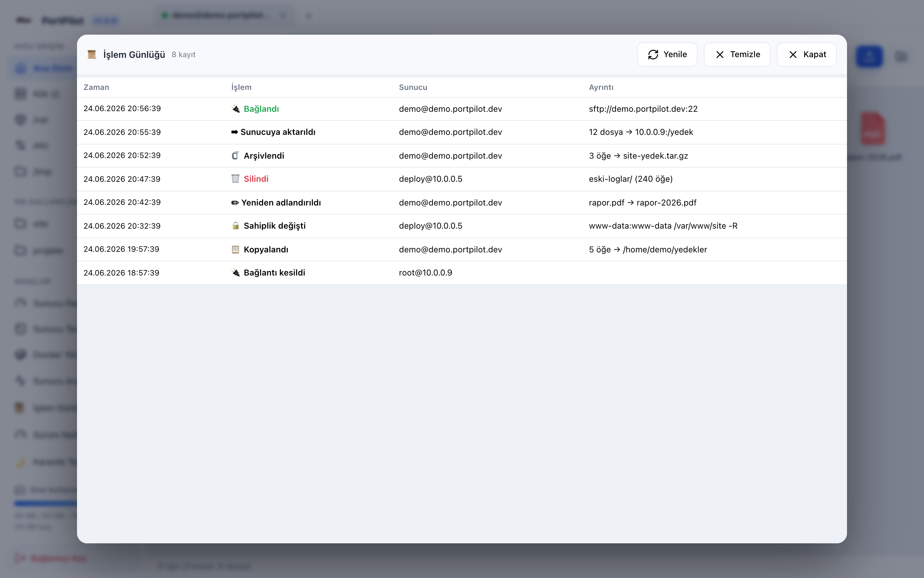The width and height of the screenshot is (924, 578).
Task: Click the detail 'rapor.pdf → rapor-2026.pdf'
Action: 643,203
